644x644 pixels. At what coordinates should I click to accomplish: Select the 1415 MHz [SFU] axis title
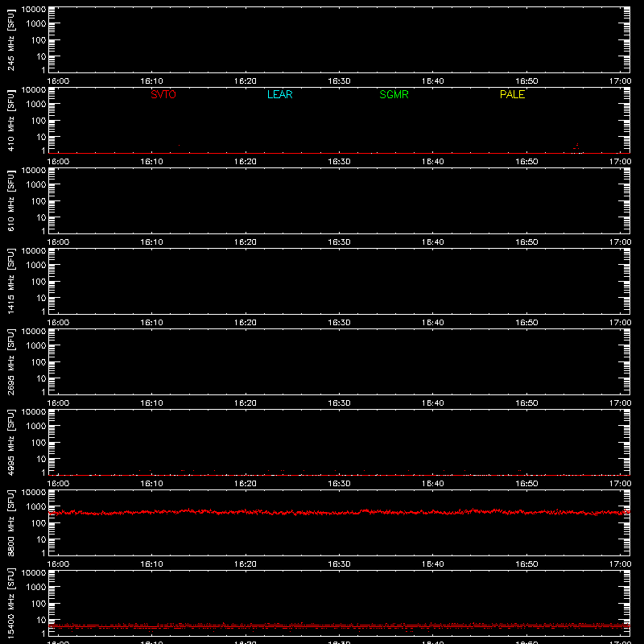click(x=11, y=281)
